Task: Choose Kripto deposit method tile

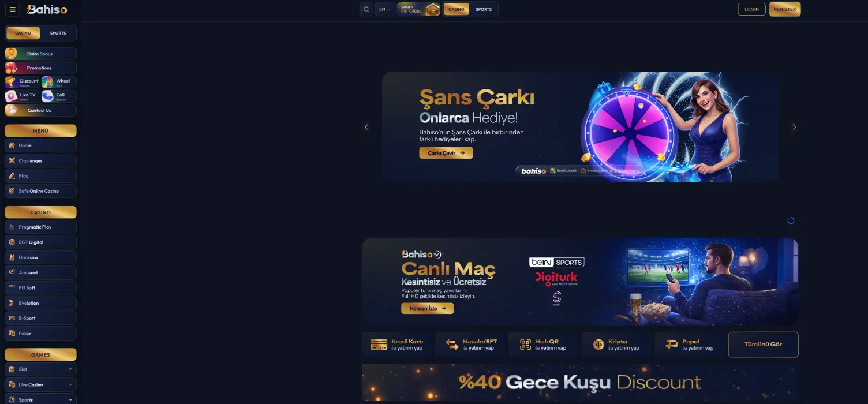Action: tap(617, 345)
